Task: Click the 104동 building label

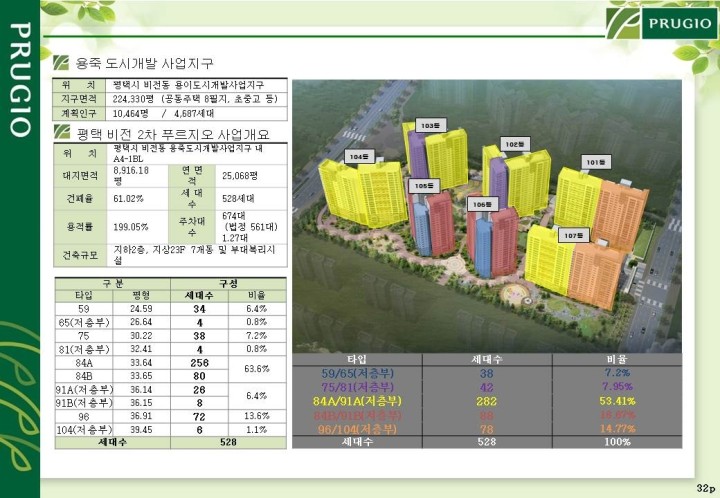Action: 359,157
